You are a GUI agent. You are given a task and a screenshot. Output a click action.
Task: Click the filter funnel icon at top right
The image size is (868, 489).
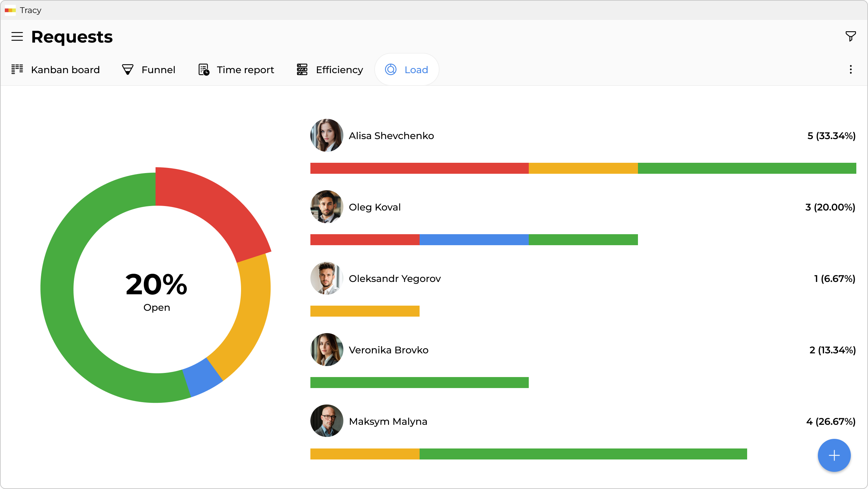850,36
